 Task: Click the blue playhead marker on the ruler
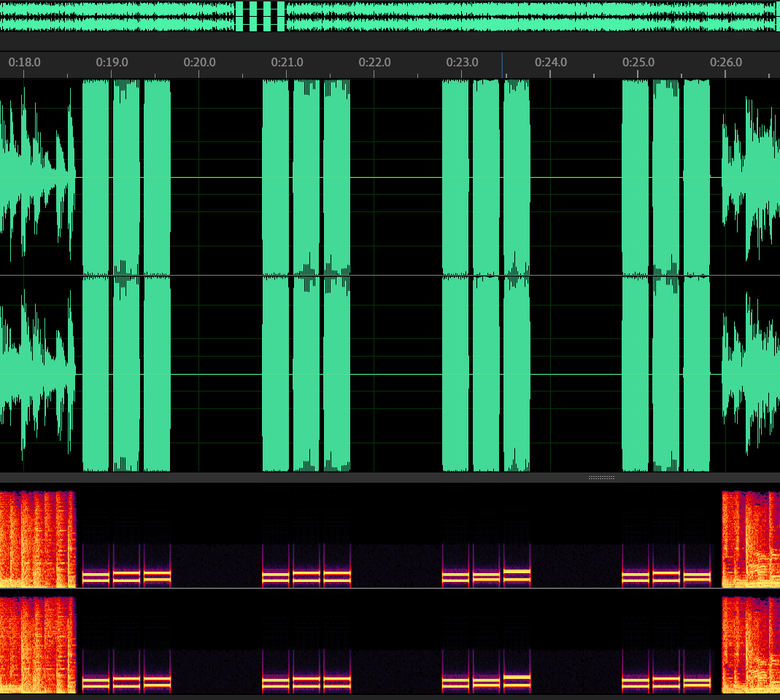[502, 63]
